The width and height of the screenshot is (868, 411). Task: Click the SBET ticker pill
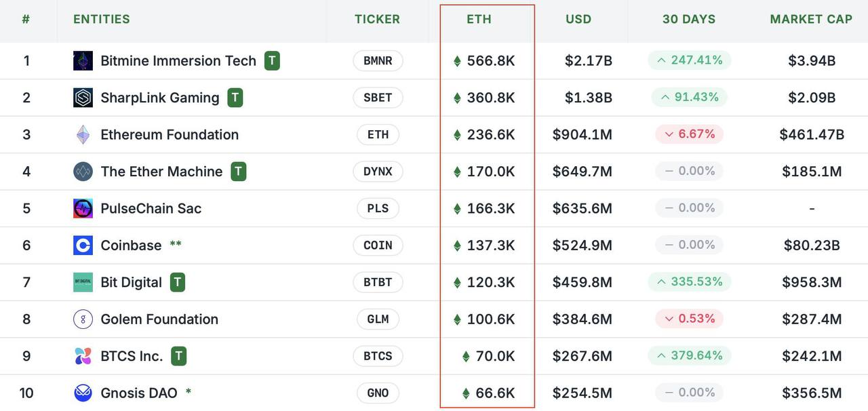point(378,98)
